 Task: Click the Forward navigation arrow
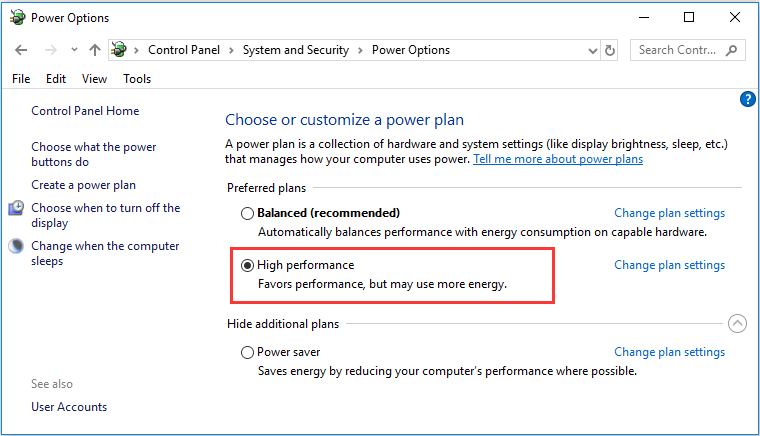point(51,50)
